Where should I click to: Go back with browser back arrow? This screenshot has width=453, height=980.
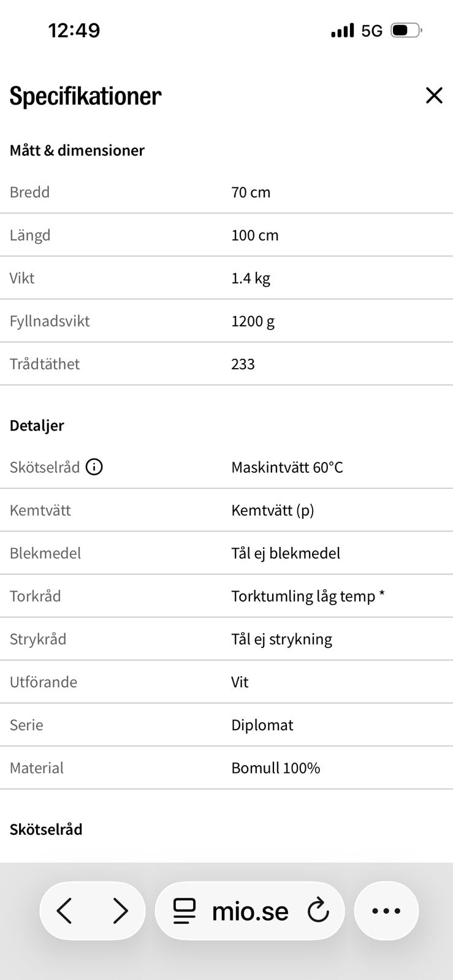65,911
